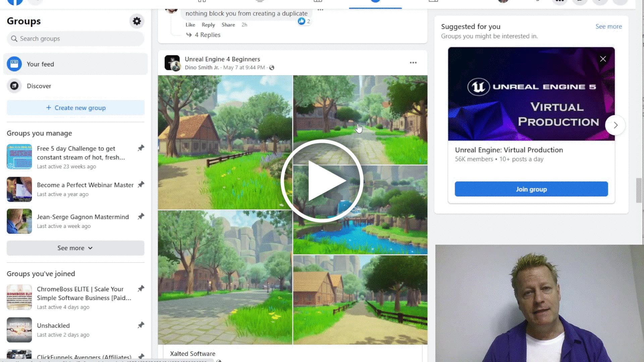Open post options three-dot menu
The image size is (644, 362).
tap(413, 63)
